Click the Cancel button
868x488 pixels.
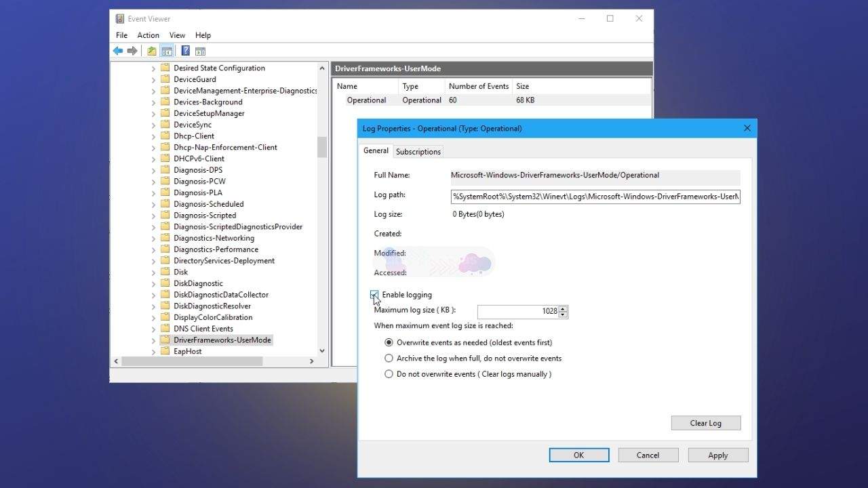[x=648, y=455]
